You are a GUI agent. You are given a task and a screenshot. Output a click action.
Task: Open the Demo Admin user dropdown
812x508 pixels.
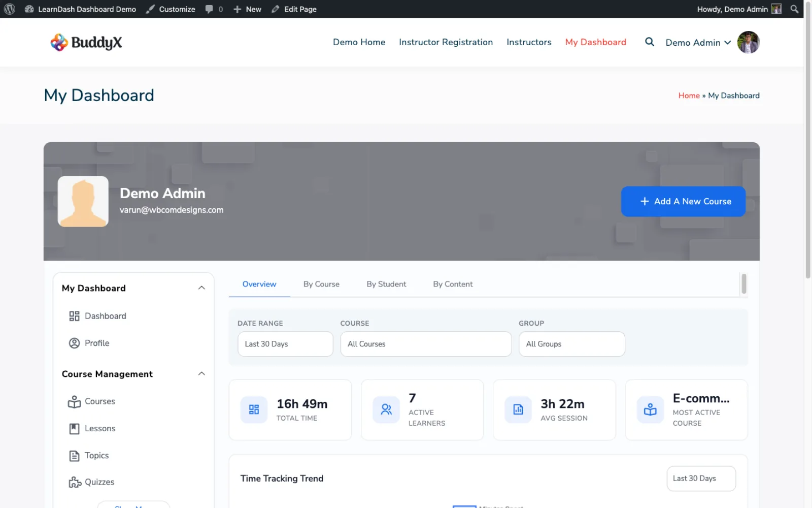[x=698, y=43]
